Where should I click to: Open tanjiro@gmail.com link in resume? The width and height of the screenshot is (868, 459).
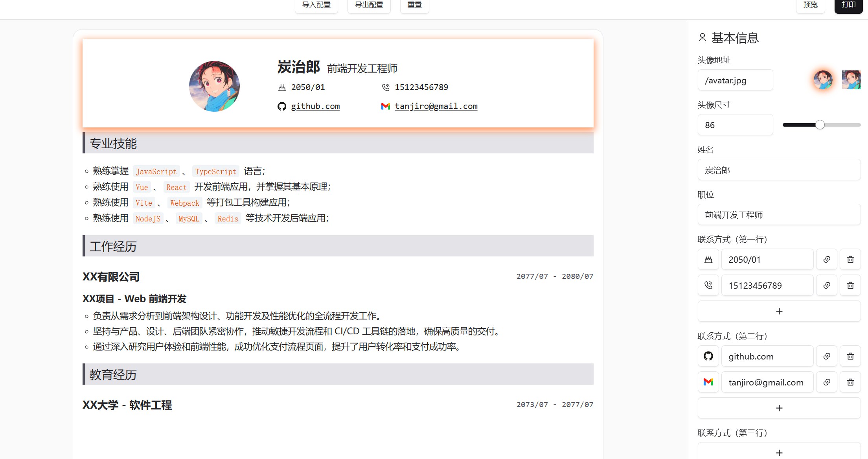[x=436, y=106]
